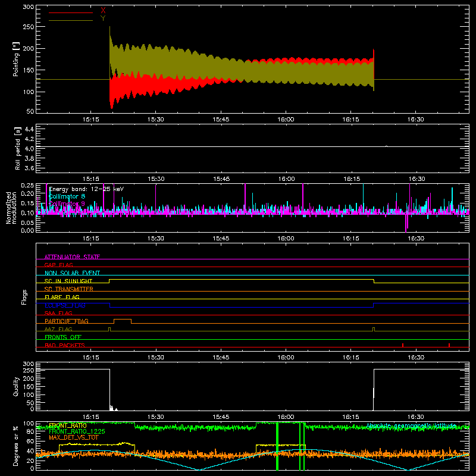The height and width of the screenshot is (476, 476).
Task: Click the red X legend line
Action: 71,12
